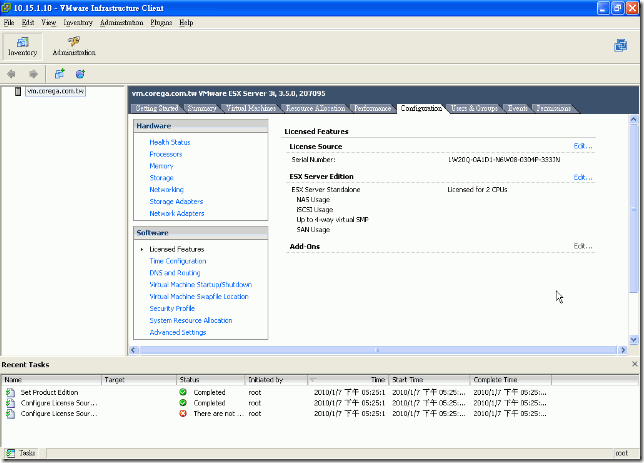Switch to the Summary tab
The image size is (644, 463).
[202, 108]
